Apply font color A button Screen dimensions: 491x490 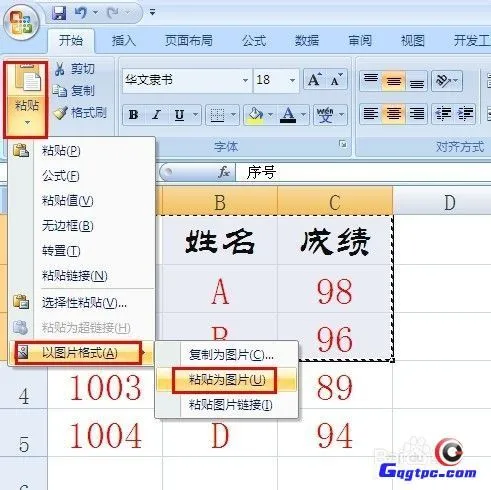click(288, 115)
